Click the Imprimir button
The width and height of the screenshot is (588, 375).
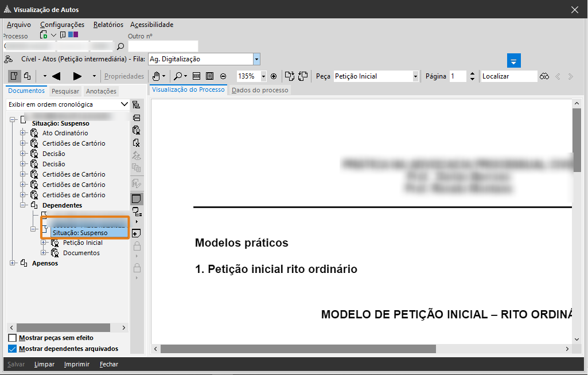[77, 364]
